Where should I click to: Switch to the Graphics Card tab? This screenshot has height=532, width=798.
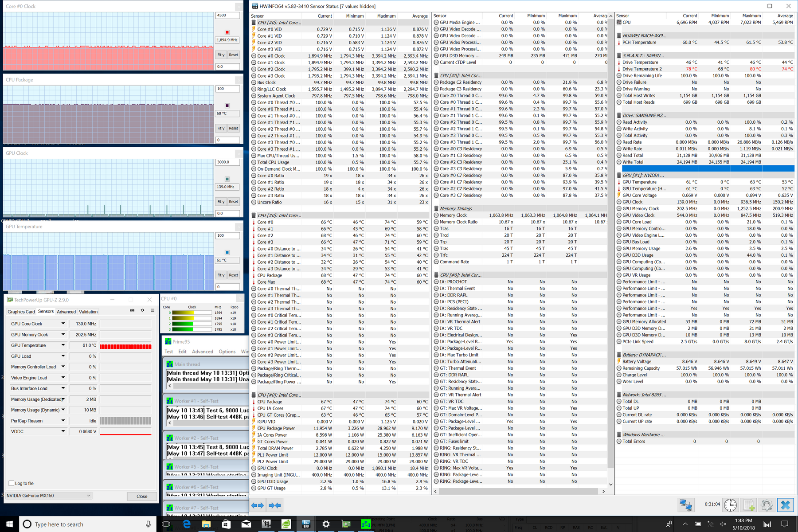tap(21, 312)
